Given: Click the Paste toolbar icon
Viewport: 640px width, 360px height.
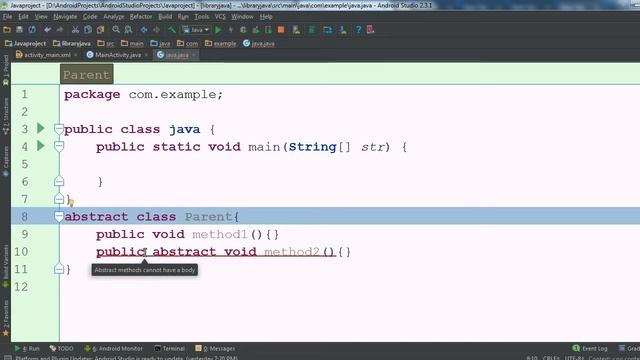Looking at the screenshot, I should [x=100, y=30].
